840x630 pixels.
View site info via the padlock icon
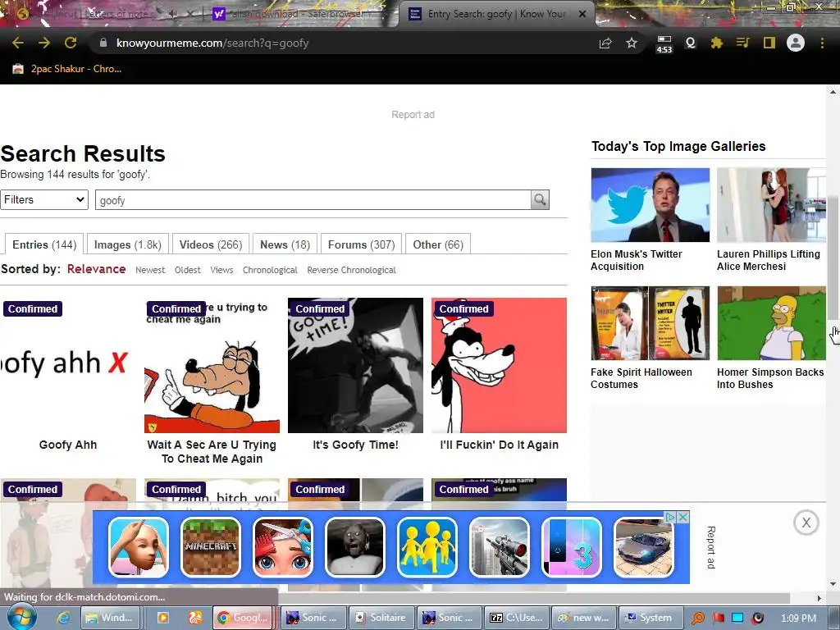pos(103,43)
